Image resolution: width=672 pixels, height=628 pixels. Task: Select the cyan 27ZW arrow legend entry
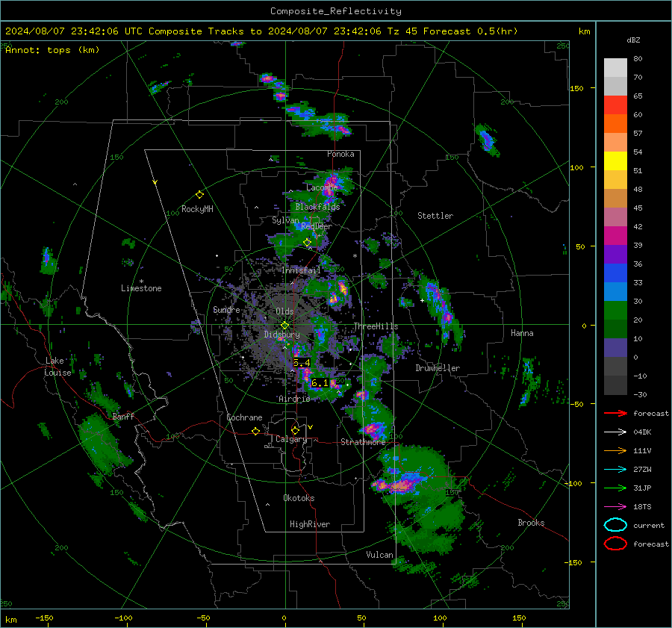pos(615,470)
